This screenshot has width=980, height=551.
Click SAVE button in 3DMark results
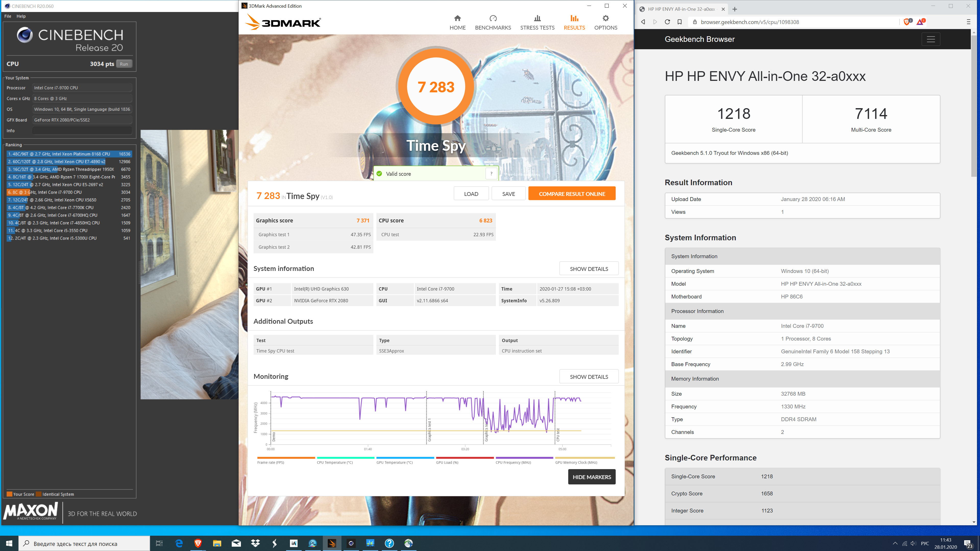508,194
